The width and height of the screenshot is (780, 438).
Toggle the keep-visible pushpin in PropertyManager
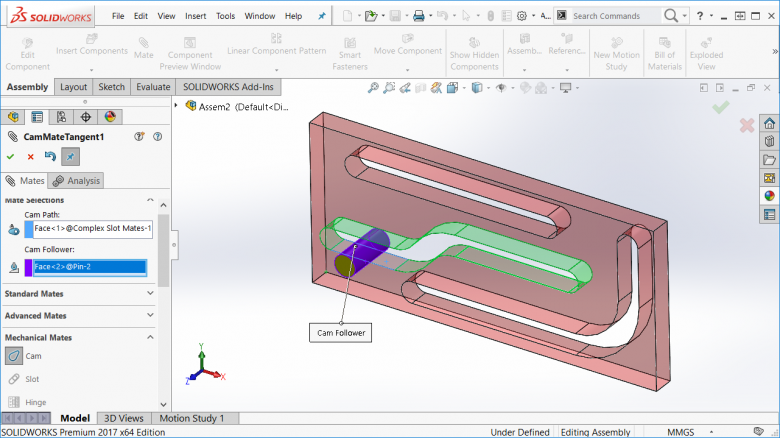point(70,157)
